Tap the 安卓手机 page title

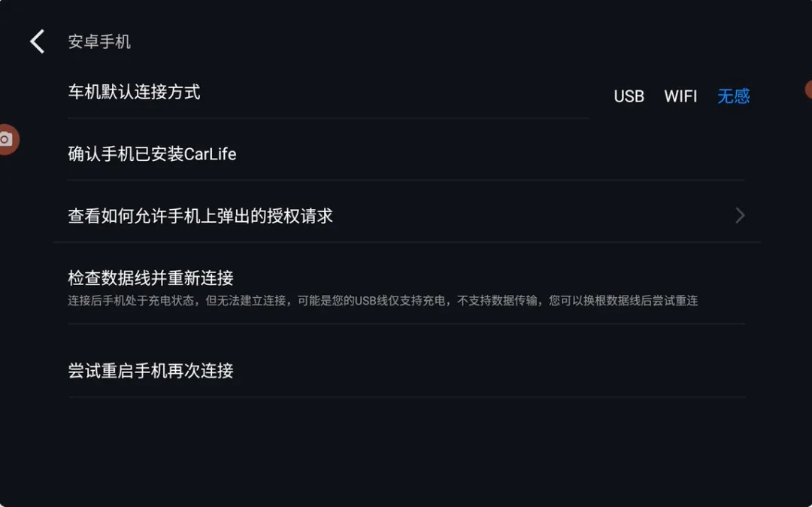99,41
